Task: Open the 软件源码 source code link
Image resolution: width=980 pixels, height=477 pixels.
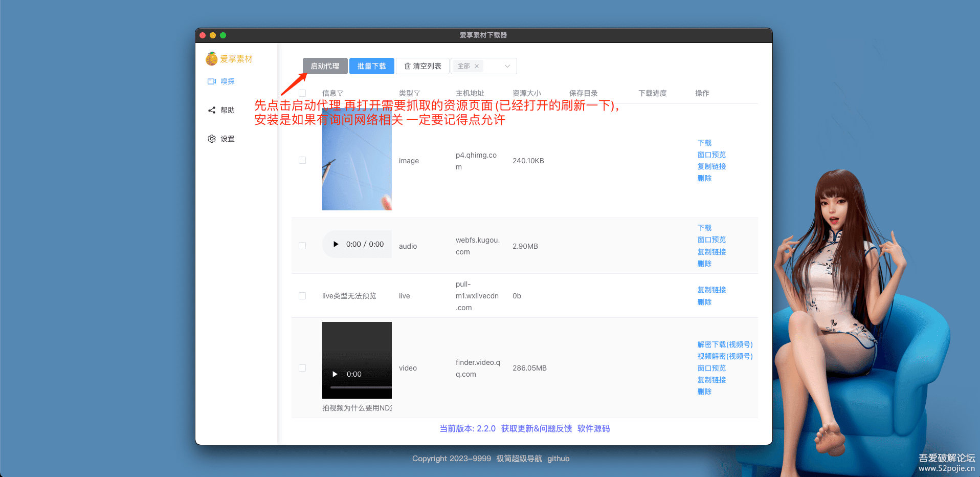Action: (593, 428)
